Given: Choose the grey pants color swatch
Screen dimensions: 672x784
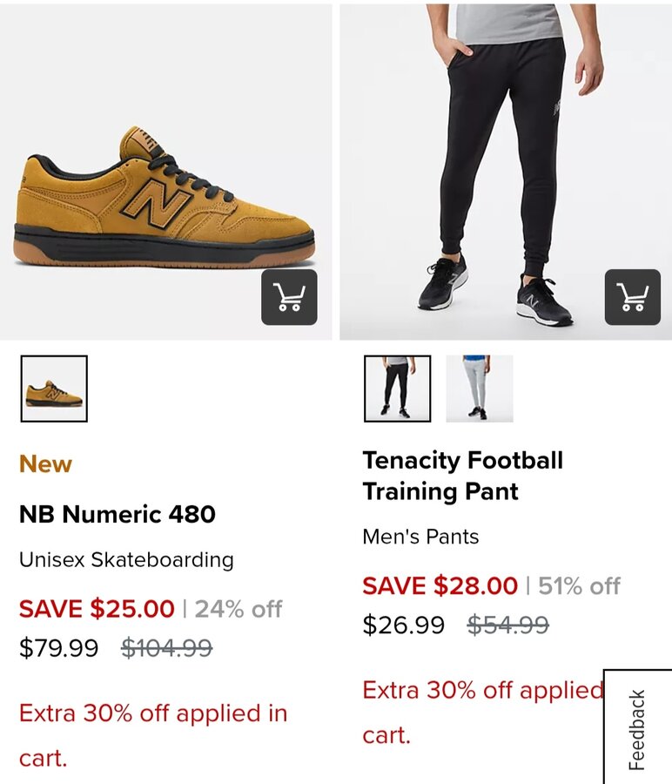Looking at the screenshot, I should click(x=480, y=389).
